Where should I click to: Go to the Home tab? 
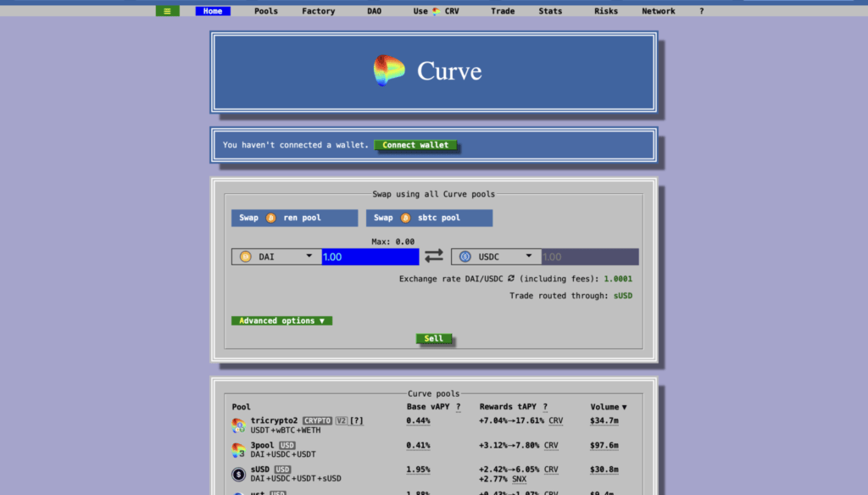point(213,11)
